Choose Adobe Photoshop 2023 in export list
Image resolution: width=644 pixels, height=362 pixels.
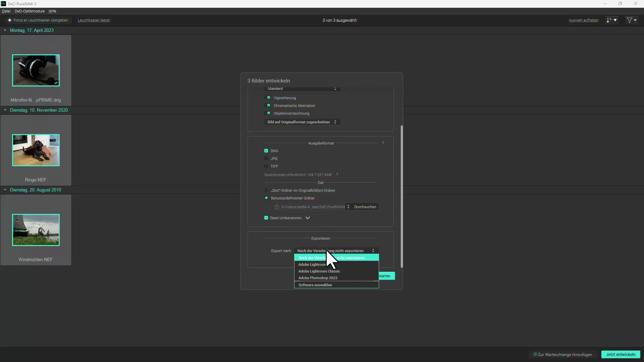pyautogui.click(x=336, y=278)
